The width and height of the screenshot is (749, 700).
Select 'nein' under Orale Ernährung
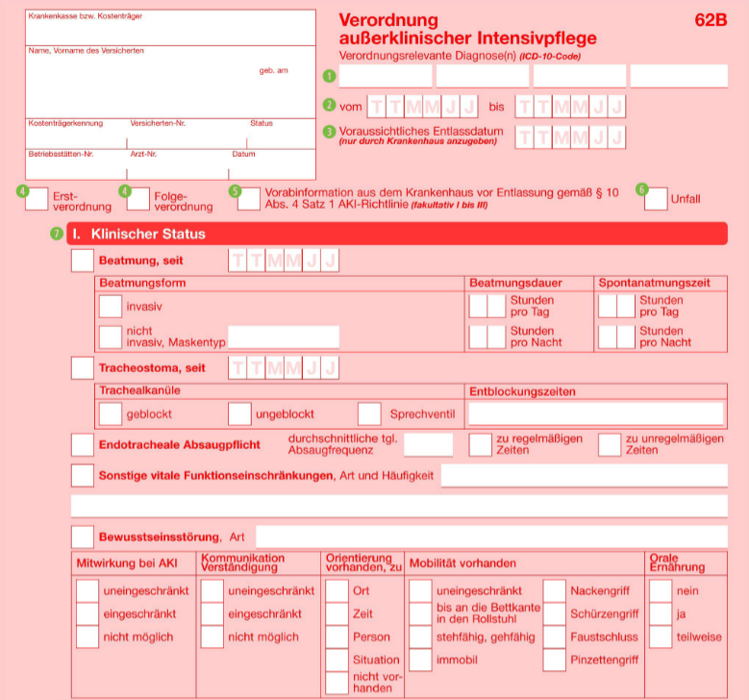tap(662, 590)
